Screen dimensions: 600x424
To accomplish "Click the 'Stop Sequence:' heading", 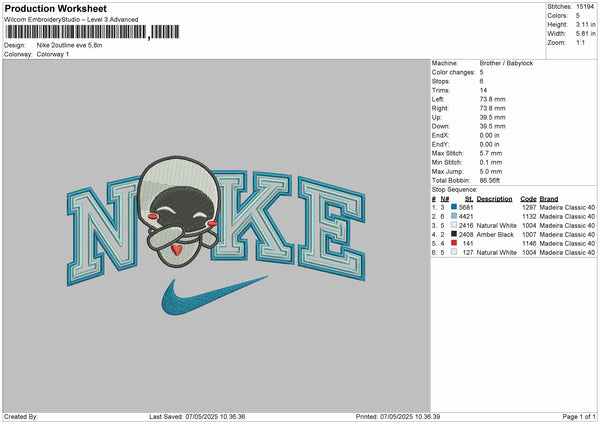I will pyautogui.click(x=455, y=190).
